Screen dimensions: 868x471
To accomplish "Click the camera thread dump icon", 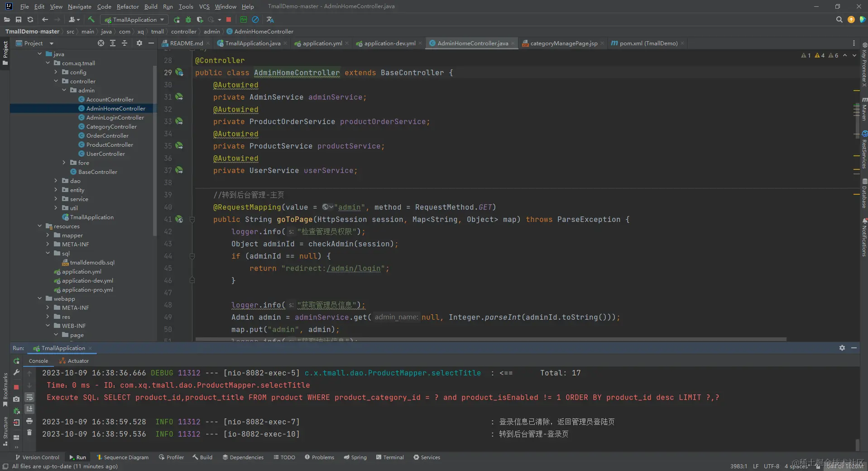I will pos(16,399).
